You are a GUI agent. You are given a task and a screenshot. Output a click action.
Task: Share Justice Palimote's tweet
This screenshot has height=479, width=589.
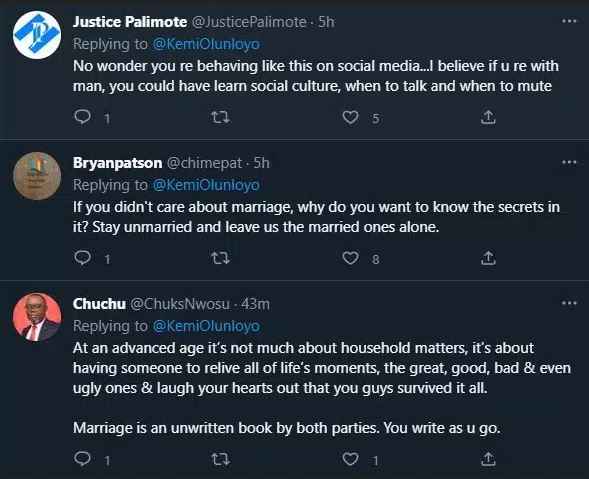[488, 117]
